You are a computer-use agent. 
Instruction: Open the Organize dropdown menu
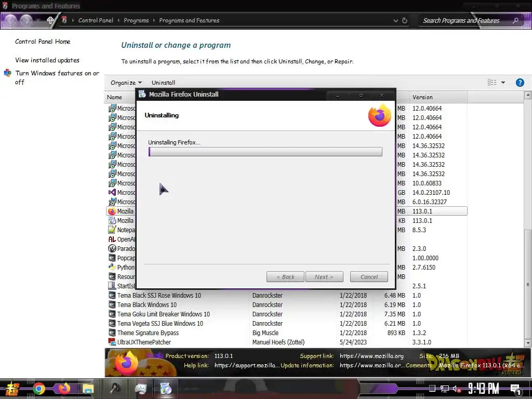pos(126,83)
